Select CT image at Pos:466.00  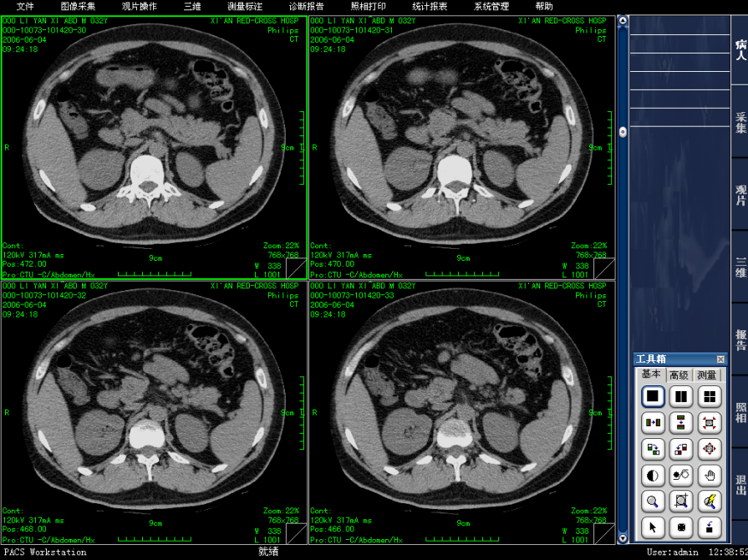(x=462, y=413)
